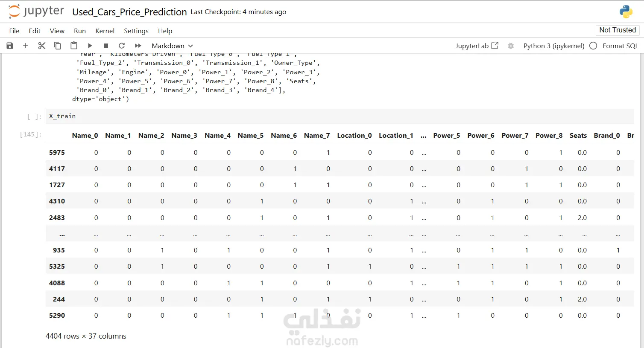This screenshot has height=348, width=644.
Task: Click the Format SQL button
Action: coord(620,46)
